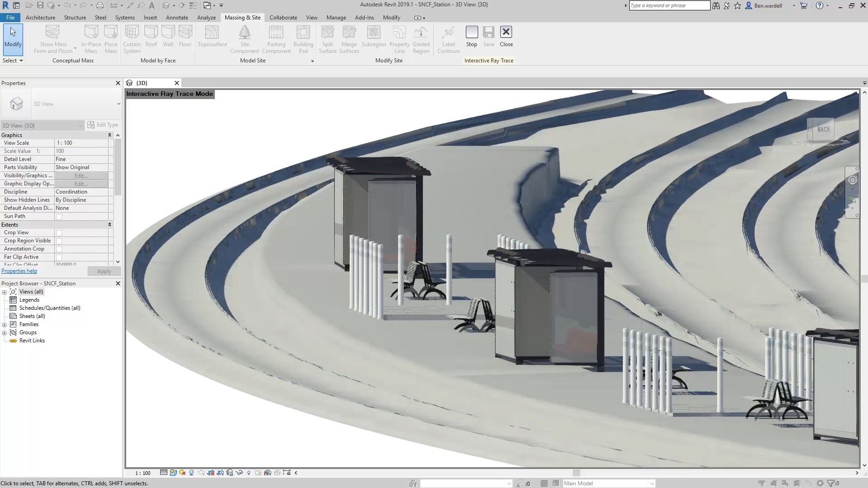Check the Crop Region Visible option

pos(59,241)
